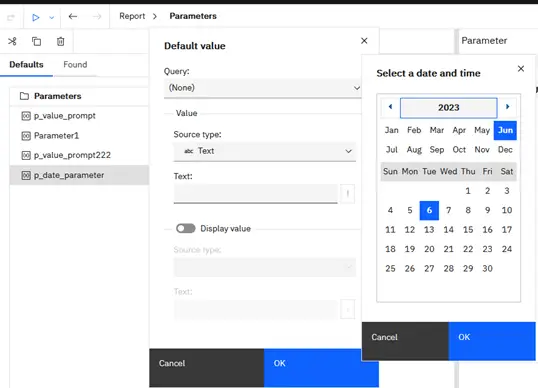Click Cancel in Default value dialog
This screenshot has width=538, height=388.
point(207,368)
